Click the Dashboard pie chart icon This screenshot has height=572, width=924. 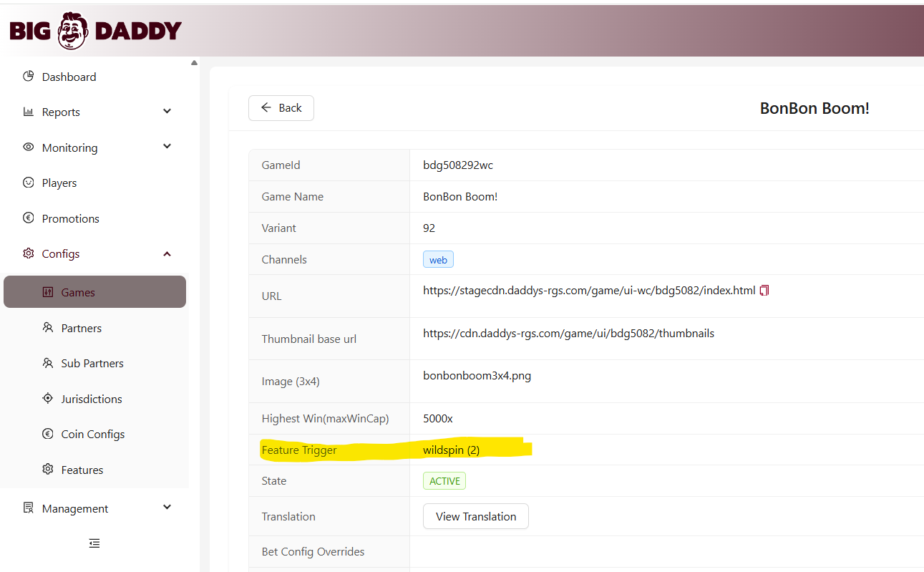pos(29,77)
